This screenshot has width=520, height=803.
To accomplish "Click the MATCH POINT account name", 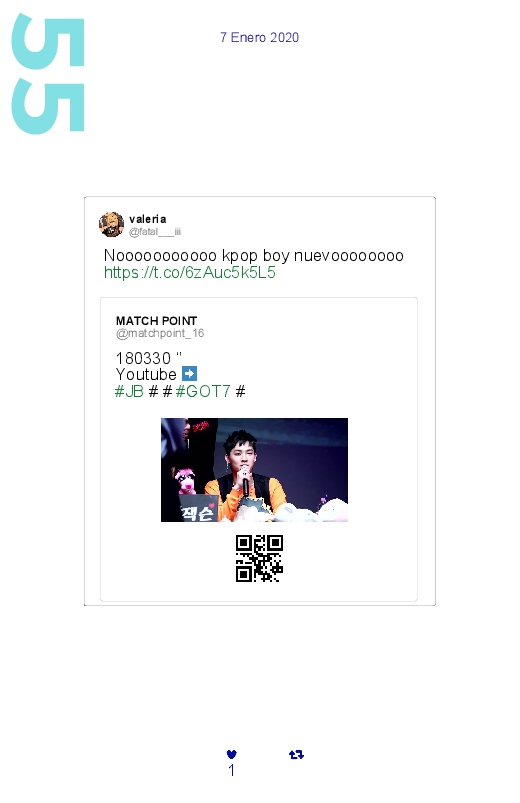I will [156, 321].
